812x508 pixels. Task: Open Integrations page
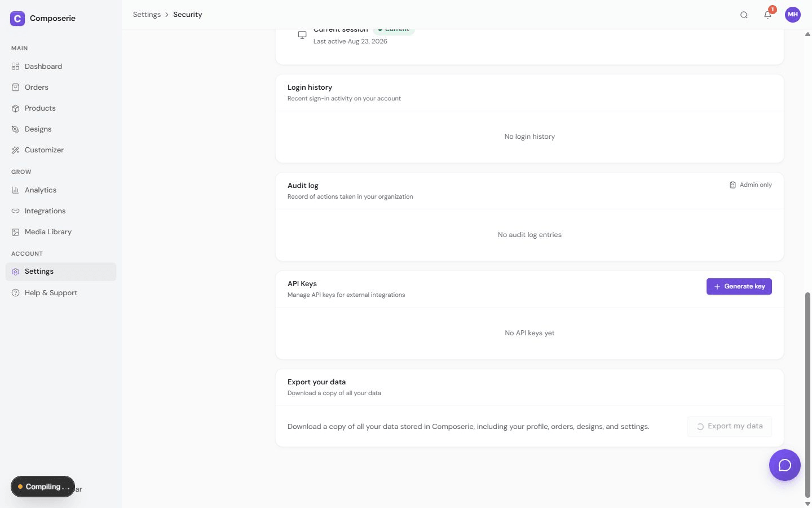[x=61, y=211]
